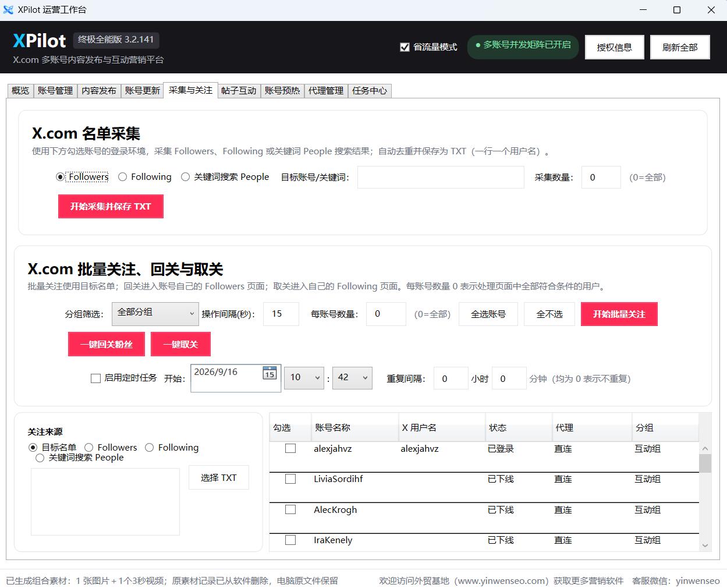Switch to the 帖子互动 tab

point(239,91)
